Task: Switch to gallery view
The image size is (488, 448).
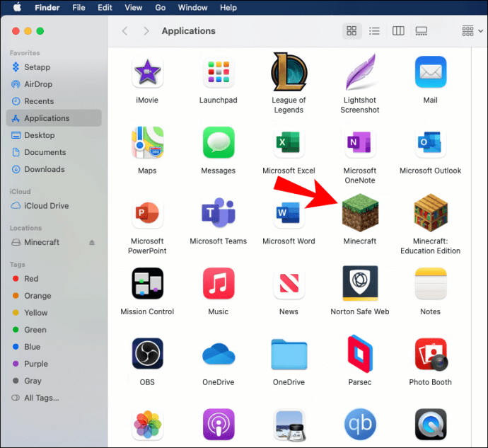Action: tap(421, 31)
